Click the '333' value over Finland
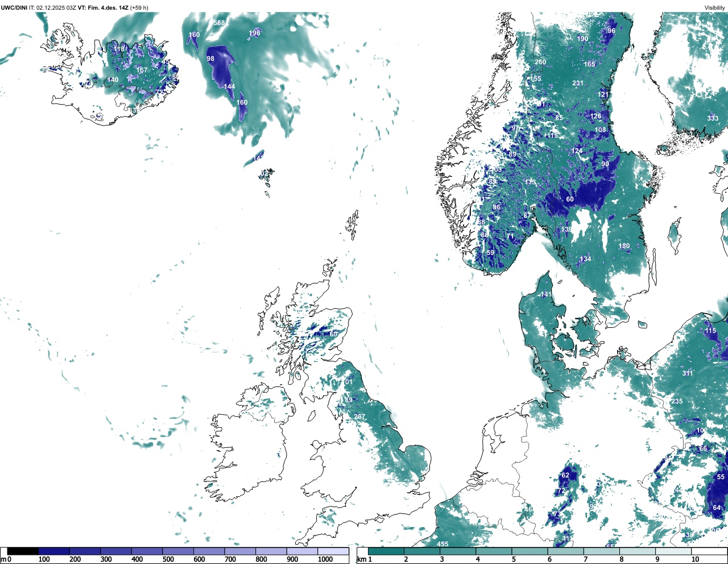 tap(713, 118)
